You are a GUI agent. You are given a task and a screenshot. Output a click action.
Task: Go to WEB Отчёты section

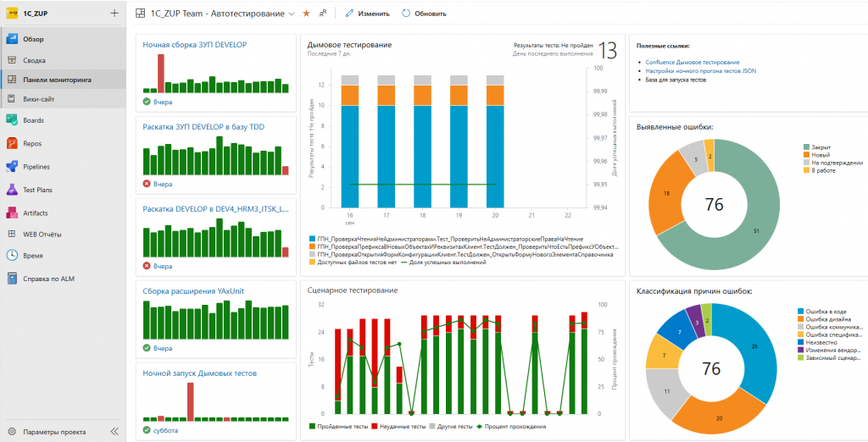(42, 234)
